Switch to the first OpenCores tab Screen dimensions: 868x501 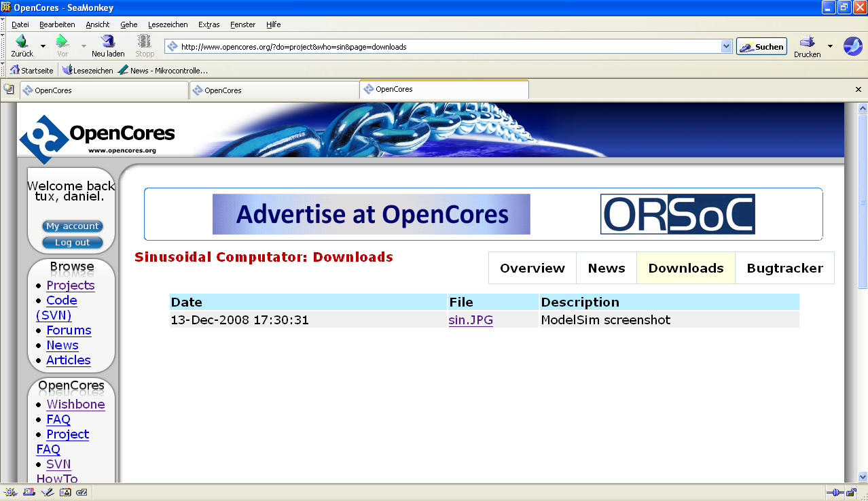[104, 90]
